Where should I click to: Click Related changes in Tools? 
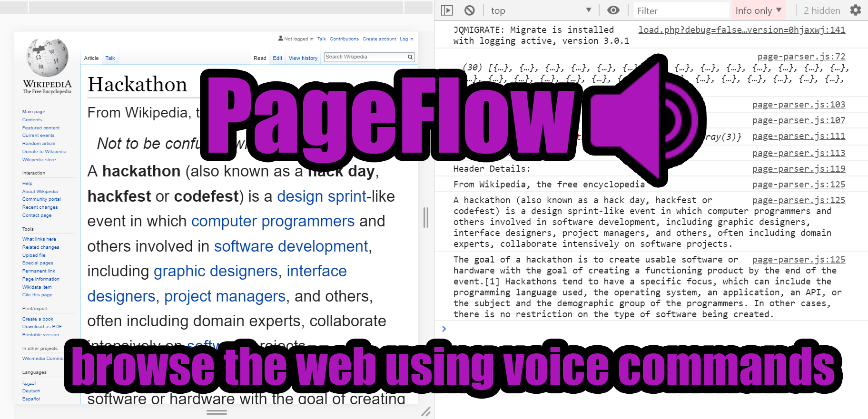(41, 247)
